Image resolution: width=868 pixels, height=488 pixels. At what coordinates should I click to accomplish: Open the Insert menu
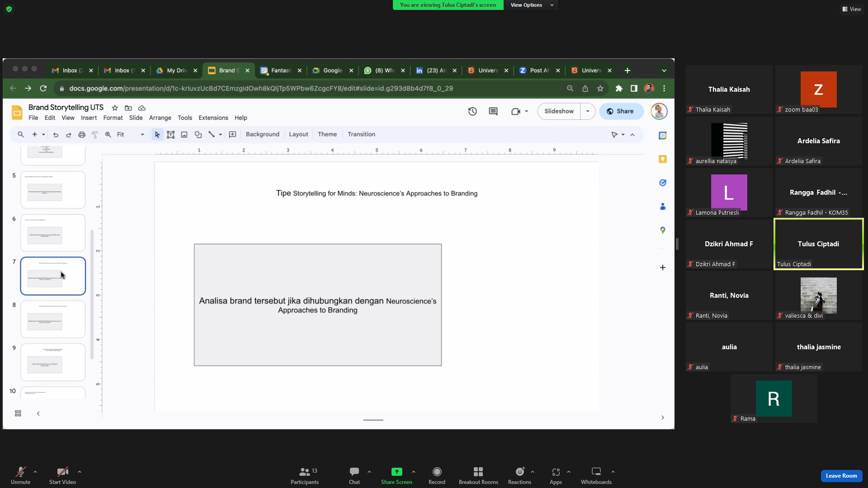click(89, 118)
